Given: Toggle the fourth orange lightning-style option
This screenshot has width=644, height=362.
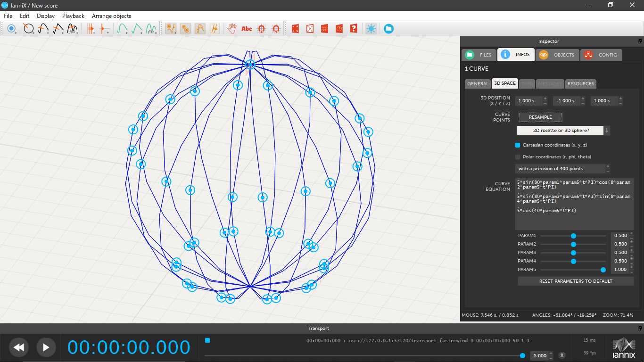Looking at the screenshot, I should point(215,29).
